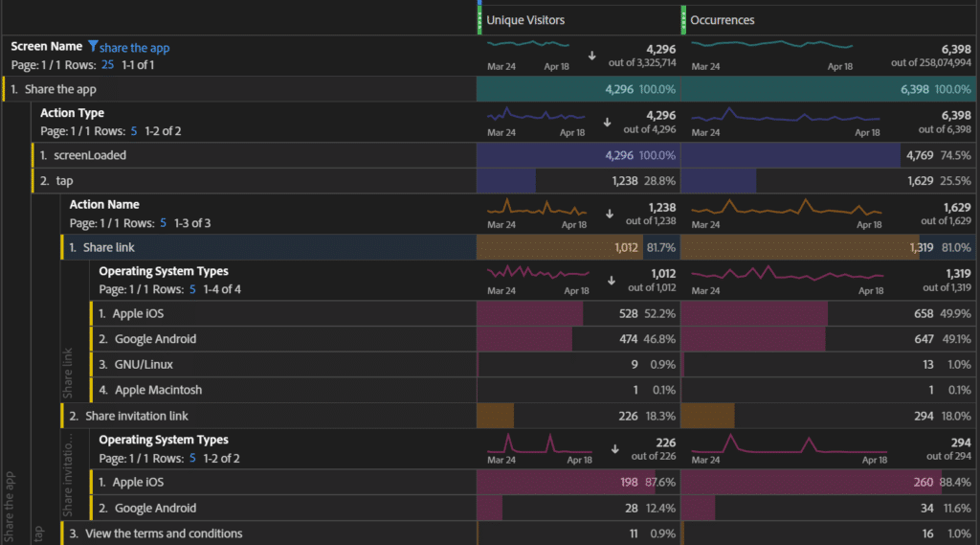Click vertical 'Share the app' breakdown label
This screenshot has width=980, height=545.
[x=10, y=507]
